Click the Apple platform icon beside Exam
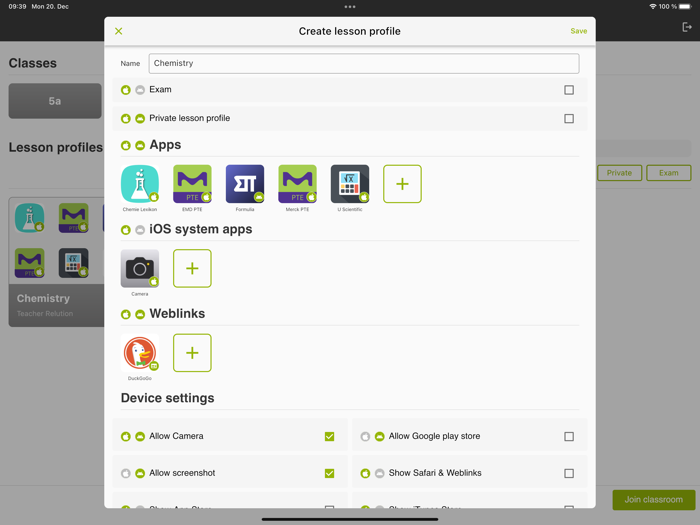This screenshot has height=525, width=700. pos(126,90)
